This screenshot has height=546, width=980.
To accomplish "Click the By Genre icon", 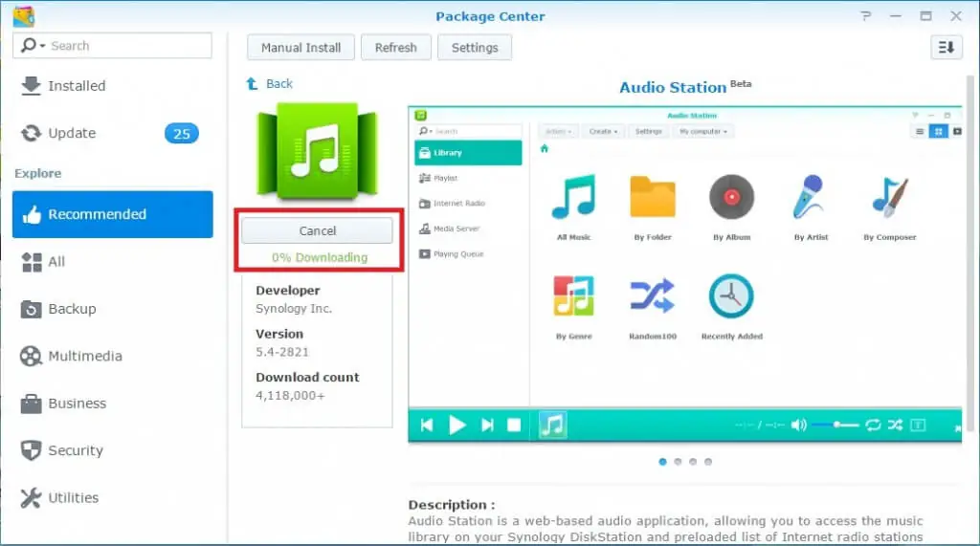I will (x=574, y=296).
